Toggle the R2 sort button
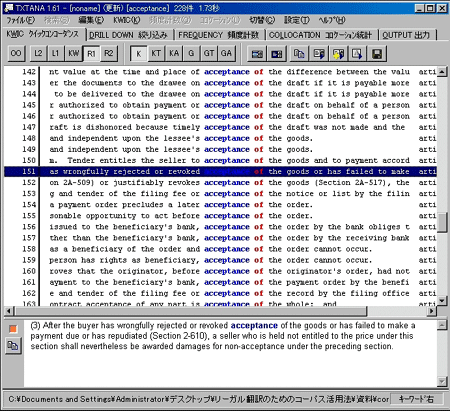Image resolution: width=450 pixels, height=411 pixels. [x=109, y=53]
